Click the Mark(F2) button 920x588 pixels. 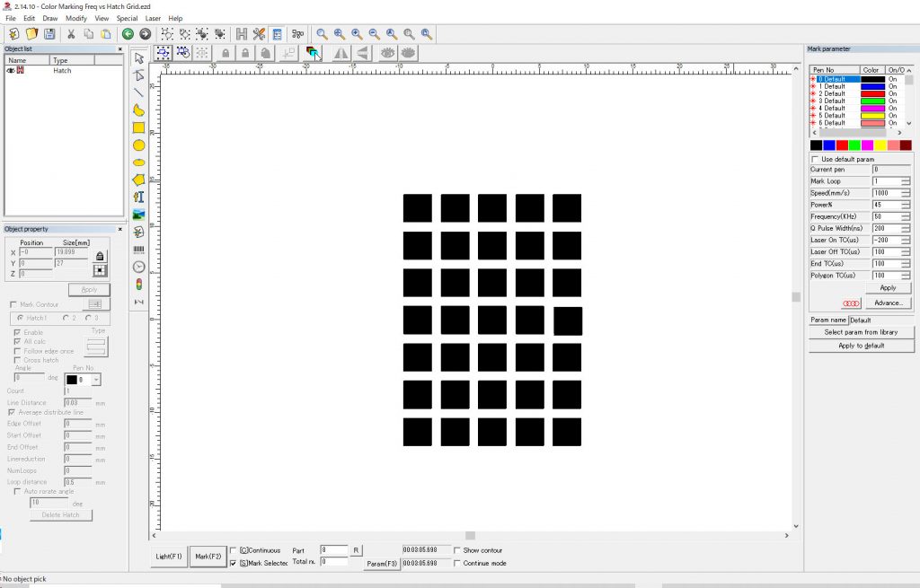[x=208, y=557]
